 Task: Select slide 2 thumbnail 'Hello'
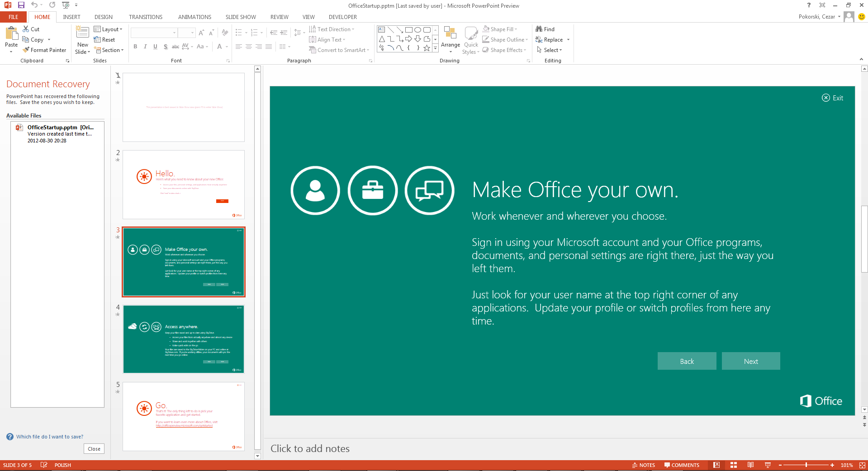[x=184, y=184]
